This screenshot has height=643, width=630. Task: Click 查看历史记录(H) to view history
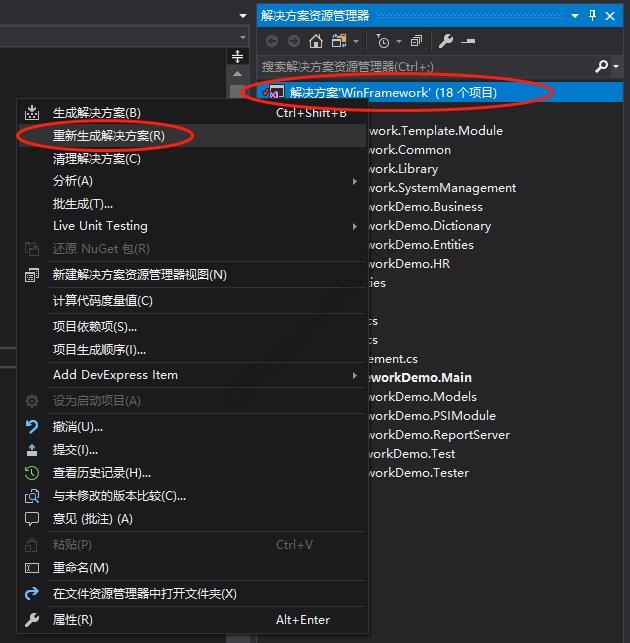102,472
